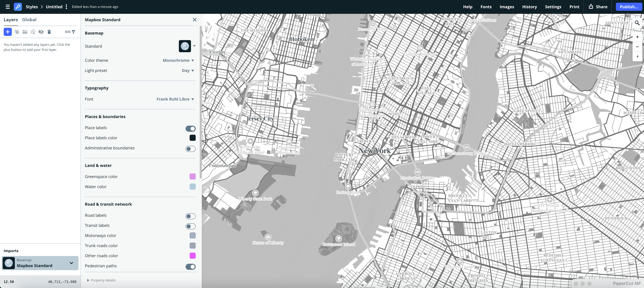The image size is (644, 288).
Task: Click the hide layers eye icon
Action: (x=41, y=32)
